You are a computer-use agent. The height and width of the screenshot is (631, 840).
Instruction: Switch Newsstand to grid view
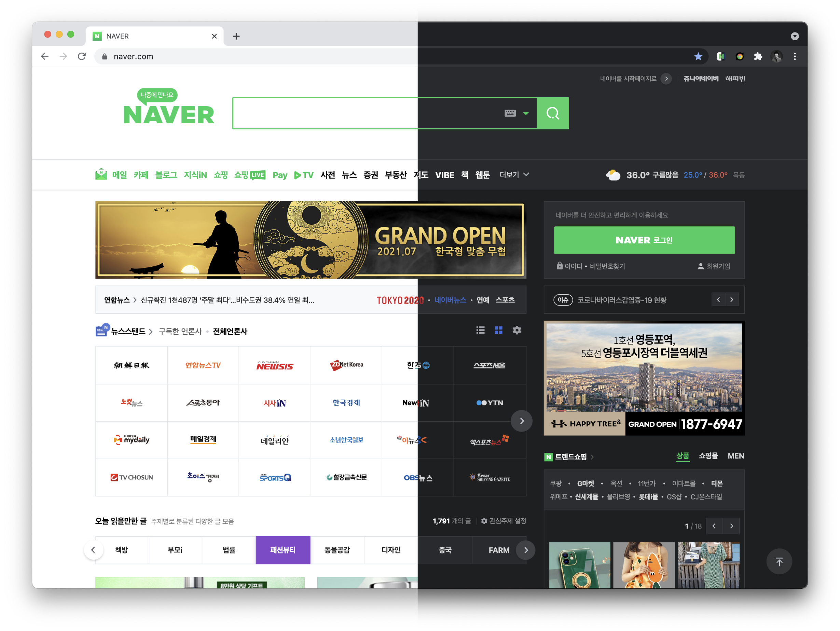point(499,330)
